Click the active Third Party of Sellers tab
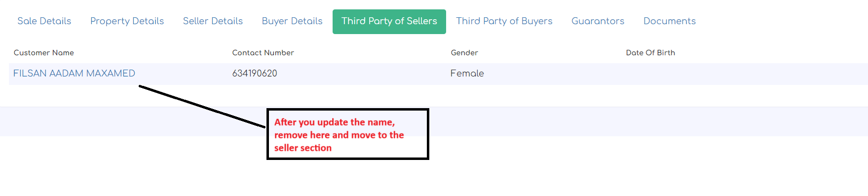This screenshot has height=196, width=868. pyautogui.click(x=389, y=22)
